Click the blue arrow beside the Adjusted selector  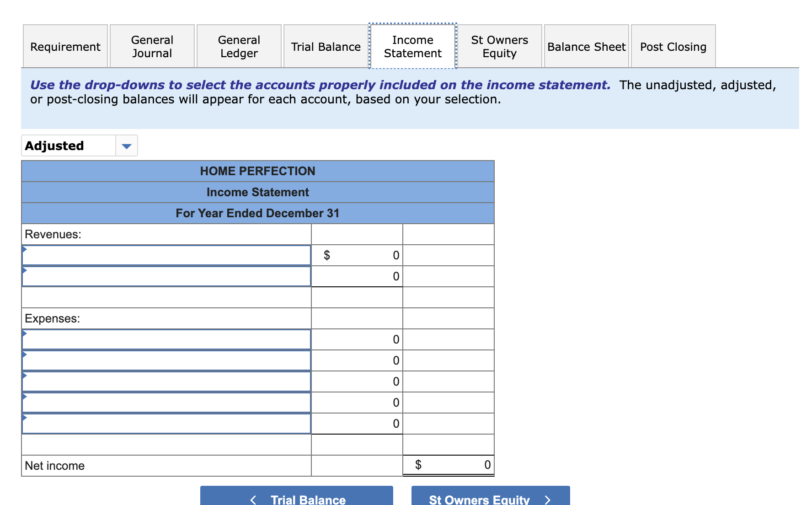pyautogui.click(x=127, y=145)
